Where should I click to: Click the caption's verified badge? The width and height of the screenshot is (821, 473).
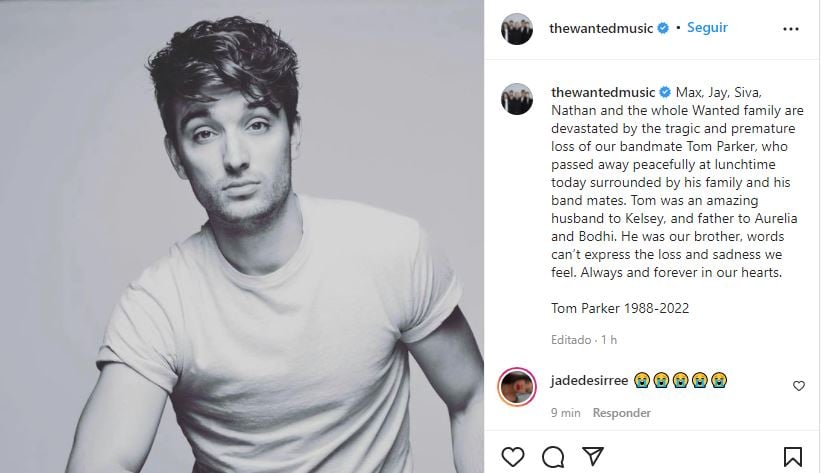(x=662, y=92)
